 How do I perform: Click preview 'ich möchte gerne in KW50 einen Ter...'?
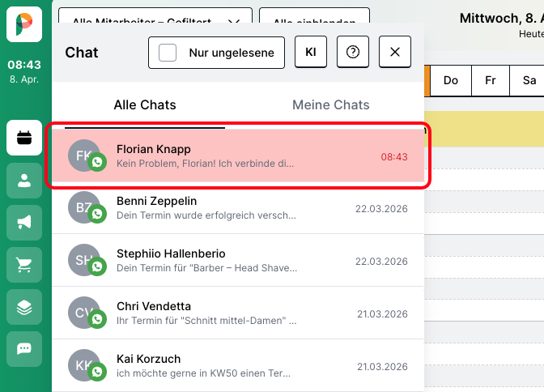click(203, 373)
